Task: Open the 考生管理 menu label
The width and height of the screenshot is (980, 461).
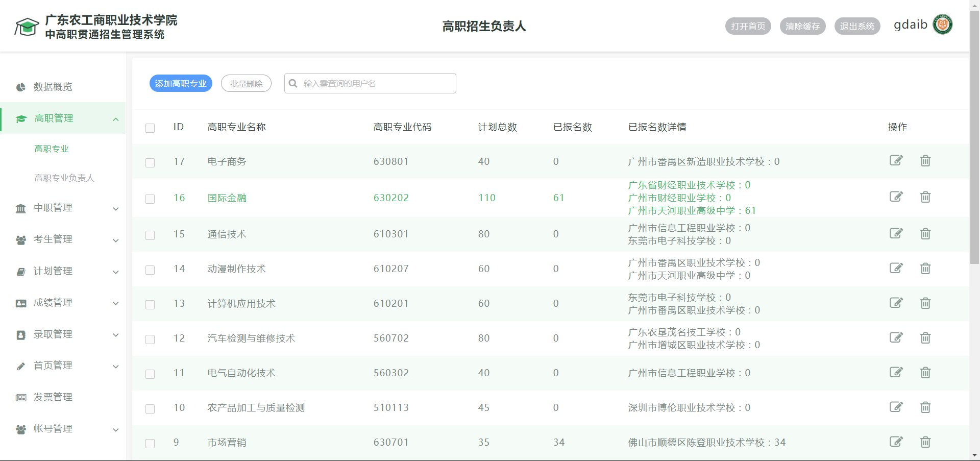Action: (53, 239)
